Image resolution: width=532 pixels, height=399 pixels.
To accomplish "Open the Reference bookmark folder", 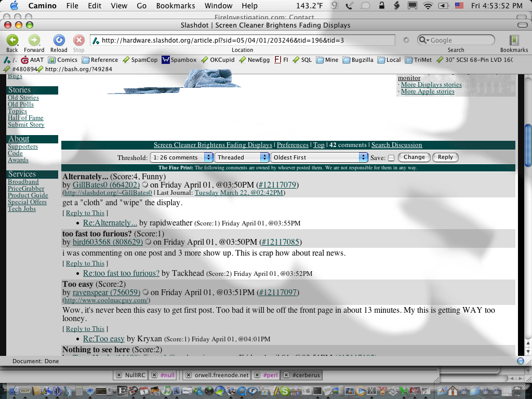I will point(100,60).
